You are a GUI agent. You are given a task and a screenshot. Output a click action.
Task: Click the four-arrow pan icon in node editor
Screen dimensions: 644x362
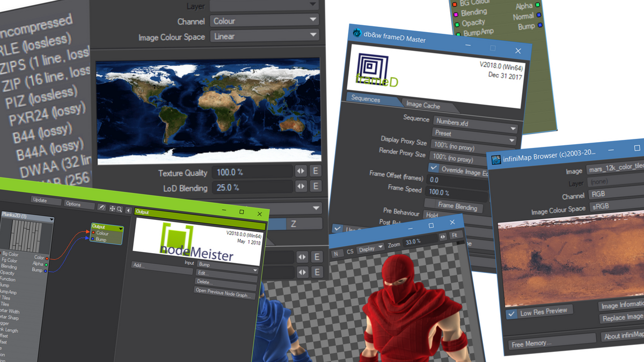pos(112,209)
